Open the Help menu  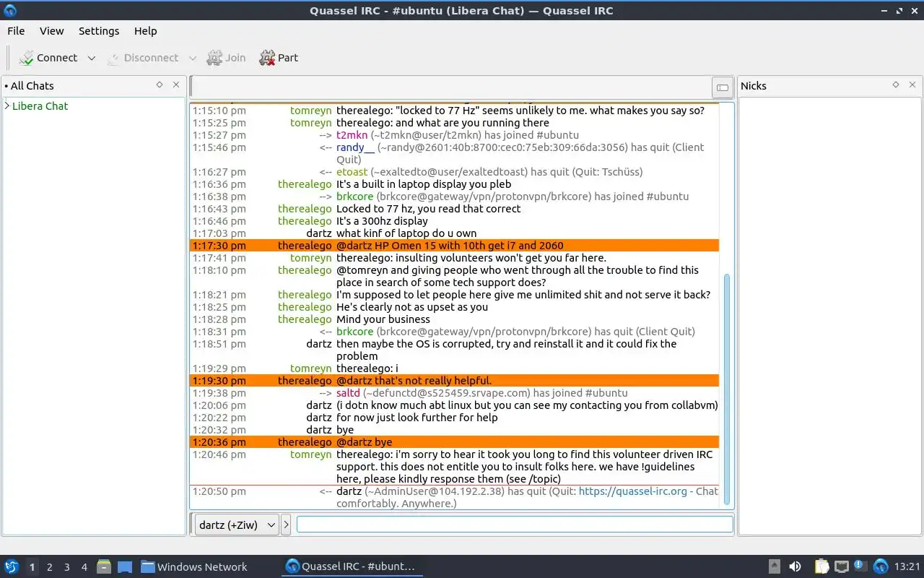click(145, 31)
